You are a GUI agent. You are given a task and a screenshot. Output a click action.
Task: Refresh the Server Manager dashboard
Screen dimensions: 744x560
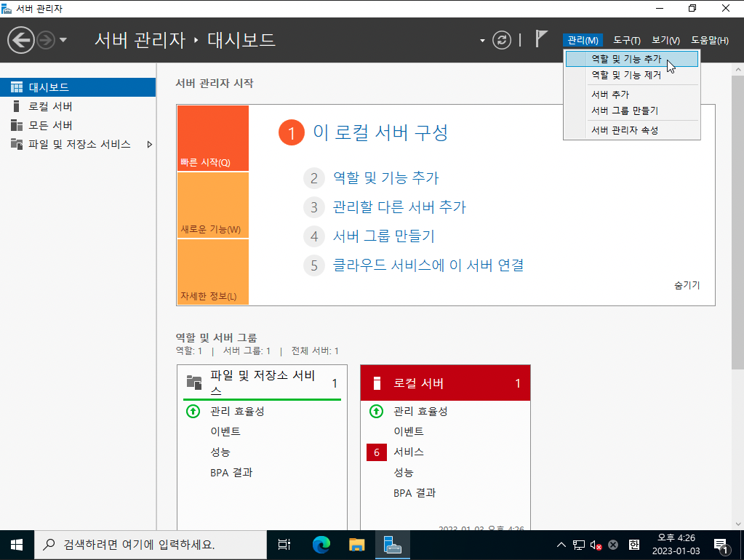502,40
